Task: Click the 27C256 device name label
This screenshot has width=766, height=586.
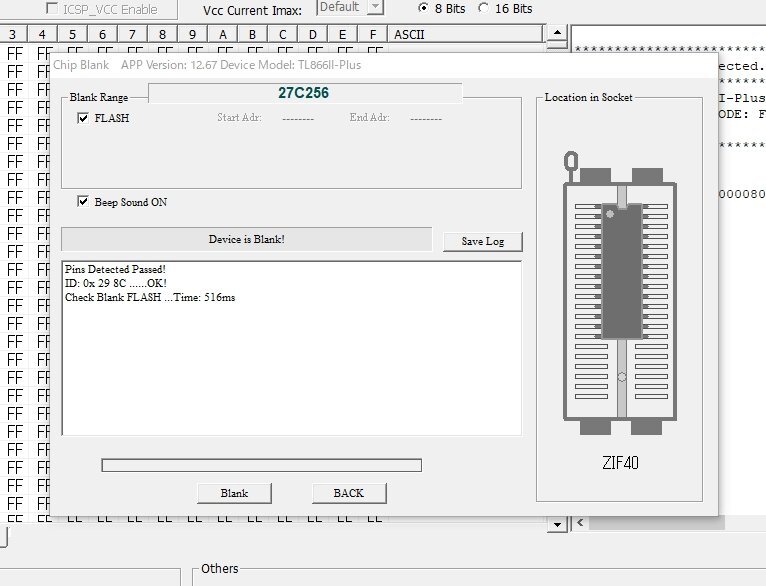Action: (304, 92)
